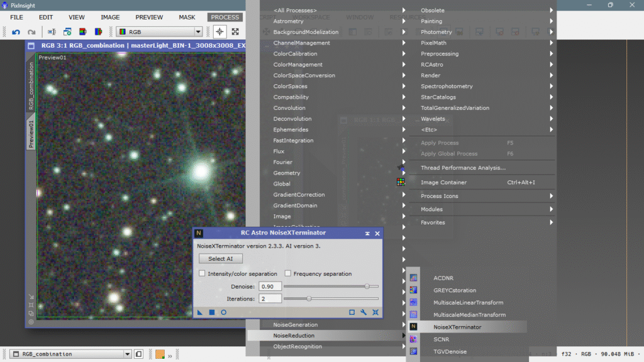Image resolution: width=644 pixels, height=362 pixels.
Task: Click the Denoise value field showing 0.90
Action: click(x=270, y=287)
